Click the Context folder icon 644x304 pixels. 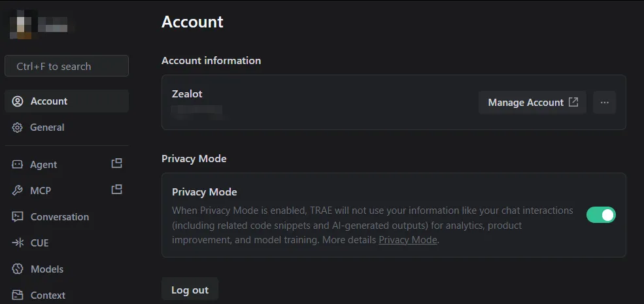[18, 296]
